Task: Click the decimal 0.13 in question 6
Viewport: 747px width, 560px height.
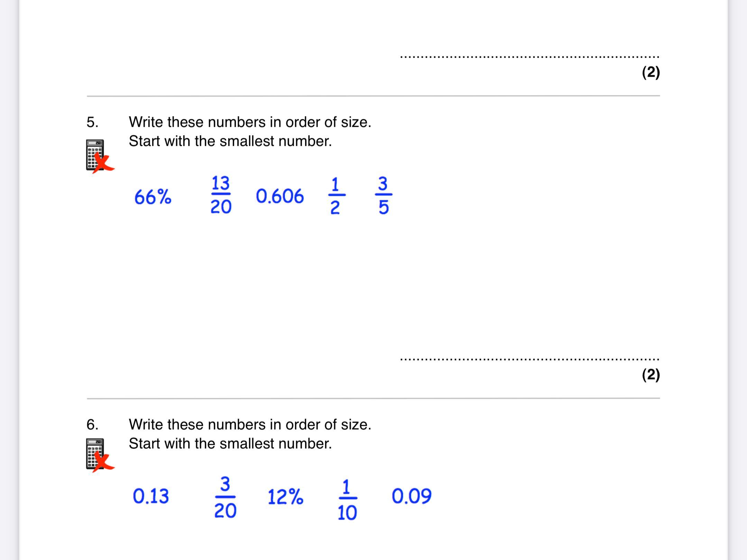Action: coord(151,496)
